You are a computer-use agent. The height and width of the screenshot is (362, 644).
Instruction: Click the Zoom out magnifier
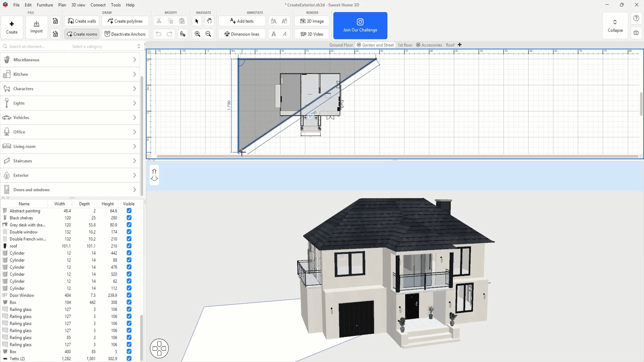coord(208,34)
